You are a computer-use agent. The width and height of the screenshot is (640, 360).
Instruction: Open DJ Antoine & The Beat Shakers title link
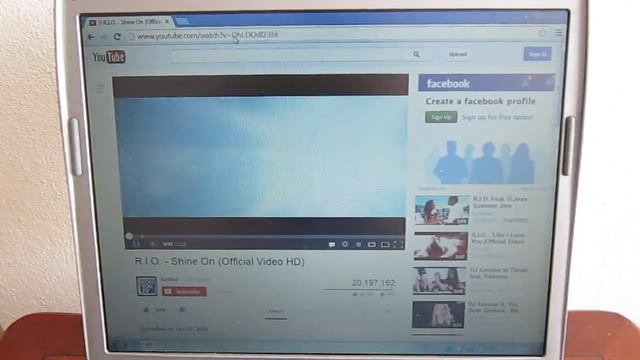click(493, 307)
